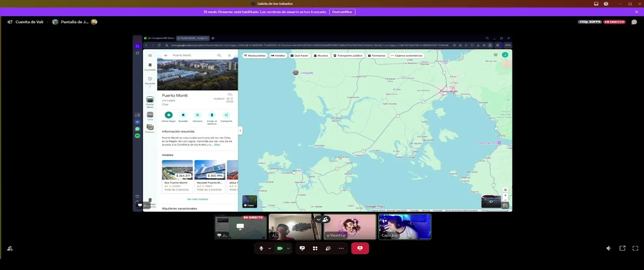Click the Estaquilla place marker
This screenshot has width=644, height=270.
pyautogui.click(x=296, y=72)
